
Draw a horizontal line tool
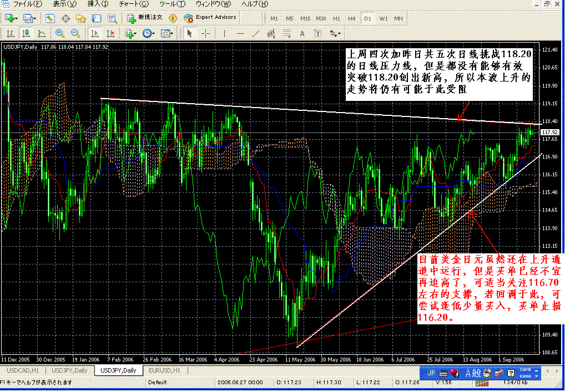pos(240,33)
